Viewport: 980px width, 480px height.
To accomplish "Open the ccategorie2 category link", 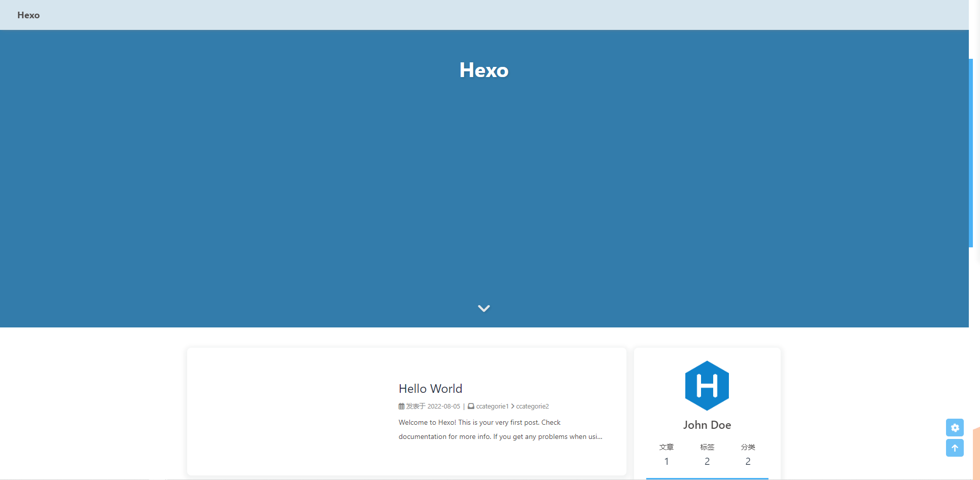I will 532,407.
